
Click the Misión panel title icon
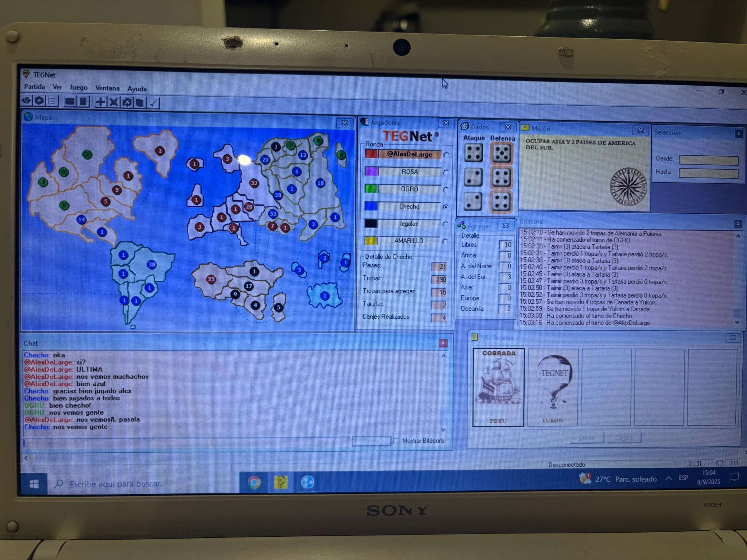[525, 128]
